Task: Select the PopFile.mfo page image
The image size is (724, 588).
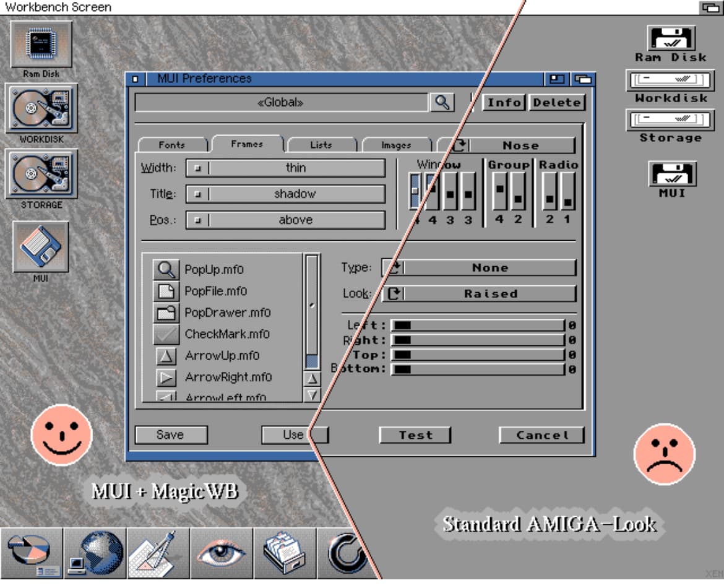Action: pyautogui.click(x=166, y=290)
